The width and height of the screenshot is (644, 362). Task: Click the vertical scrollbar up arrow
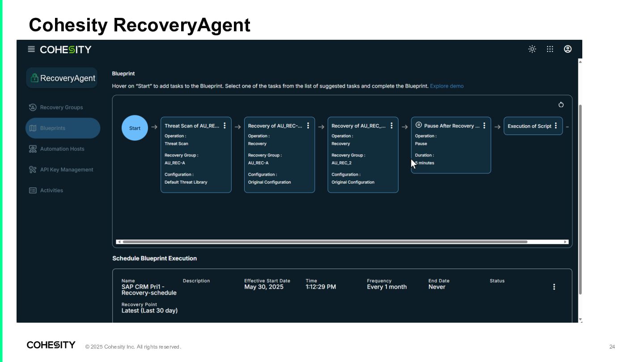(580, 61)
